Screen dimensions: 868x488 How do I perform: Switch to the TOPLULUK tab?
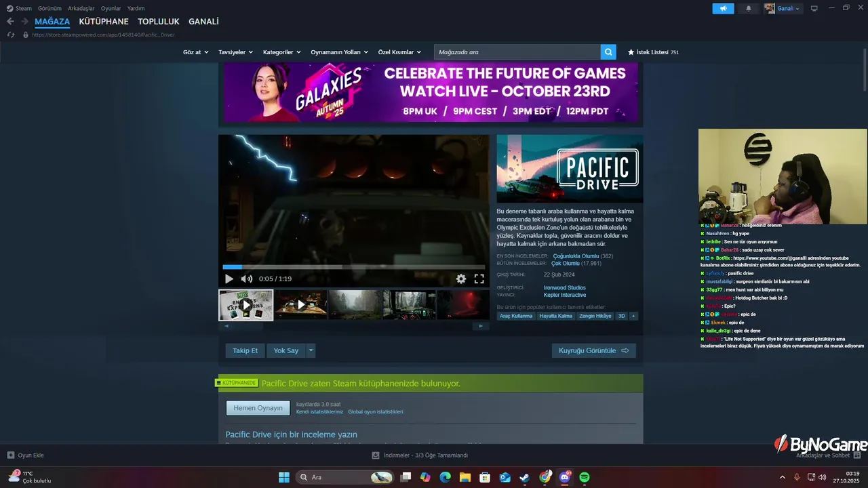(x=159, y=22)
